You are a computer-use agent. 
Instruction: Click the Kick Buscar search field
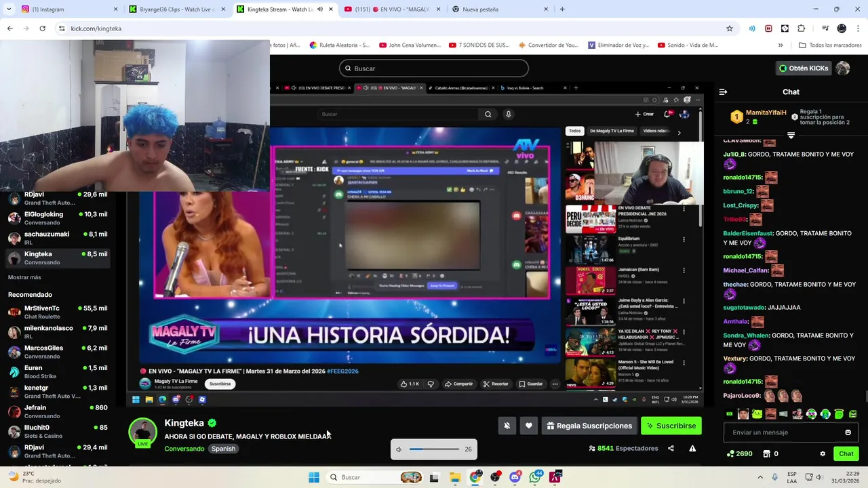(434, 68)
